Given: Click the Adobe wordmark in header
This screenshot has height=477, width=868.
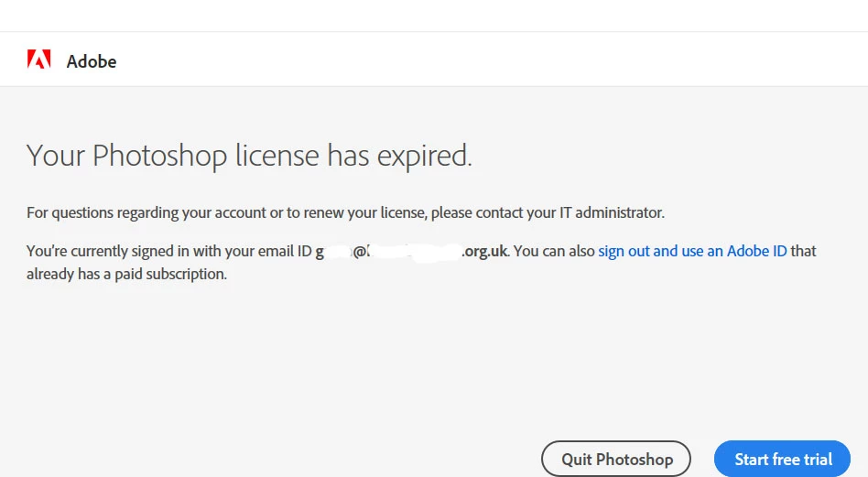Looking at the screenshot, I should pos(92,60).
